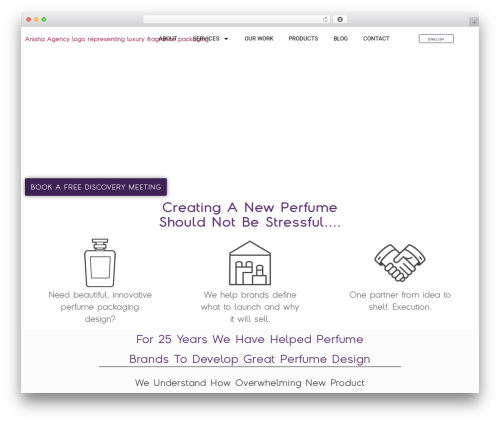Screen dimensions: 500x423
Task: Click the perfume shop house icon
Action: 250,263
